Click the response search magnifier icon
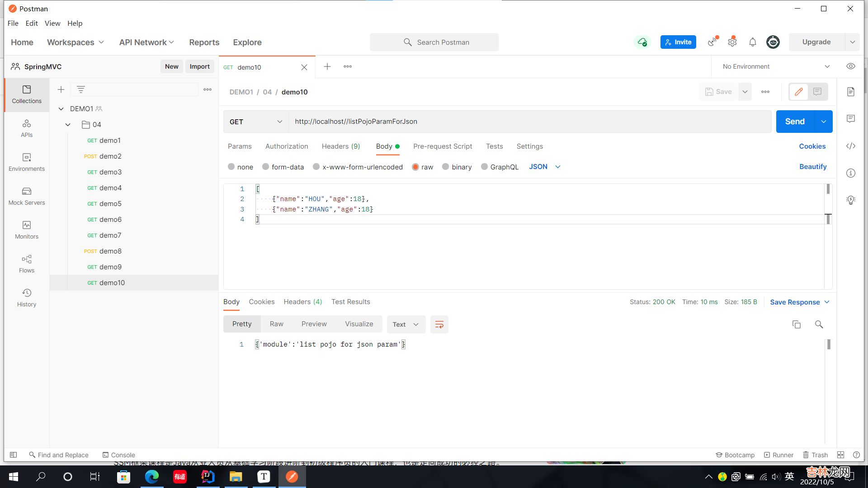 coord(819,324)
